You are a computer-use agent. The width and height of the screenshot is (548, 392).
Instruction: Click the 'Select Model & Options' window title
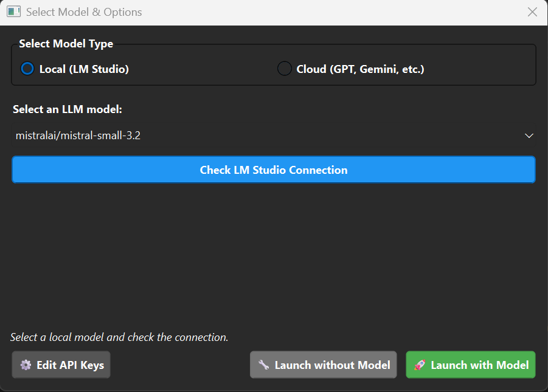84,12
